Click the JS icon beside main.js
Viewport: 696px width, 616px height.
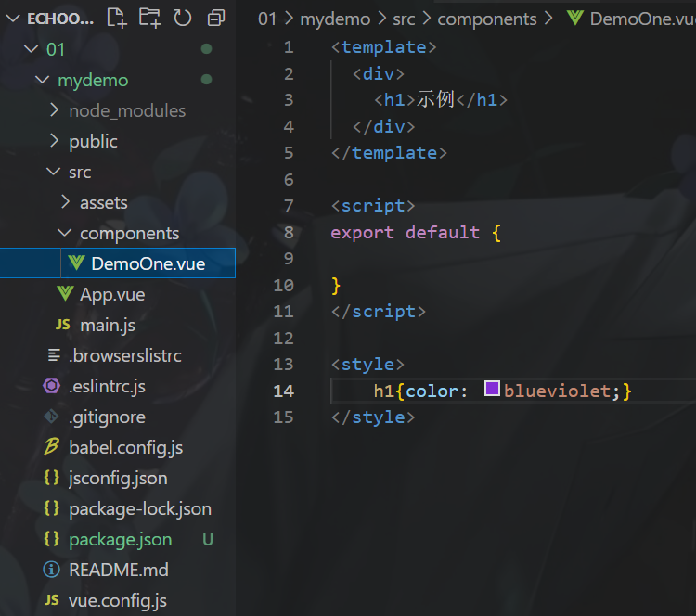(x=62, y=325)
